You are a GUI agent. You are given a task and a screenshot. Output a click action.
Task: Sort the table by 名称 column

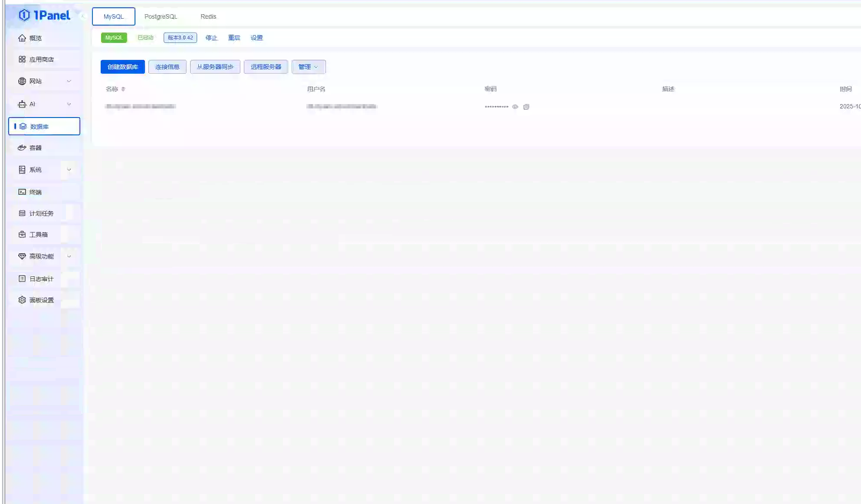click(123, 89)
